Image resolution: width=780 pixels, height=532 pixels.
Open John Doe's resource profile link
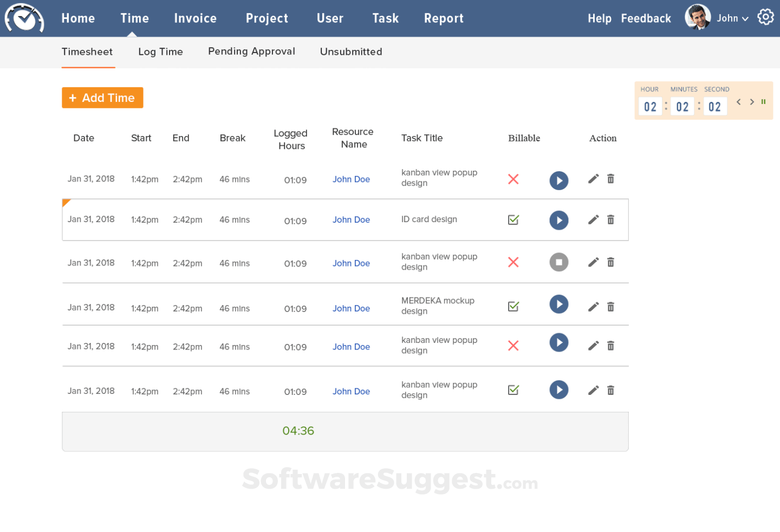click(351, 179)
